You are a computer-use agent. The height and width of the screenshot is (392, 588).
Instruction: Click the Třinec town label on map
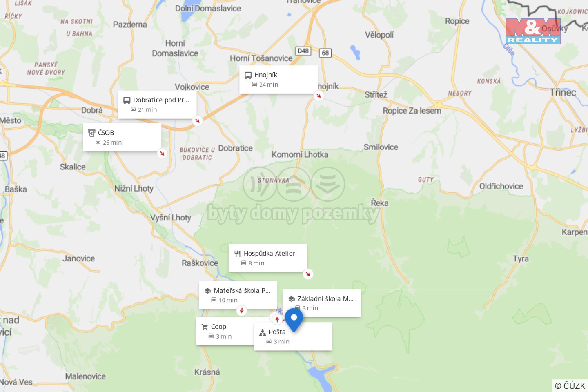click(x=563, y=92)
